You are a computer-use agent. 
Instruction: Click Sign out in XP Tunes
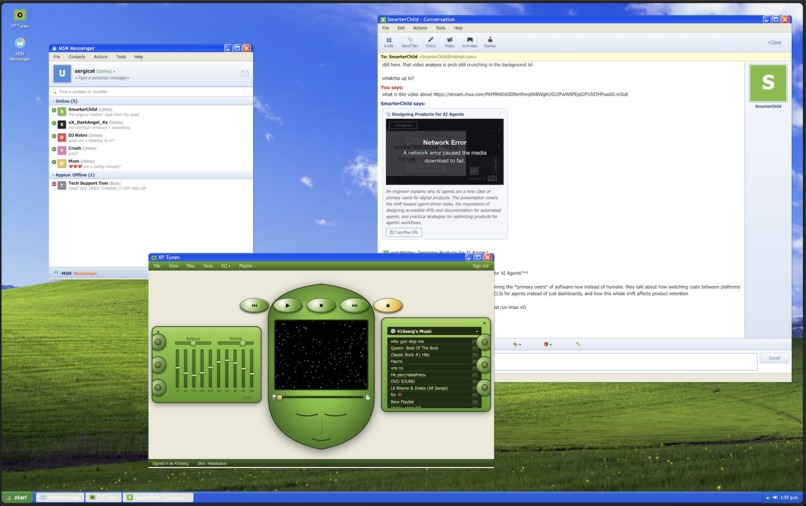click(x=481, y=266)
